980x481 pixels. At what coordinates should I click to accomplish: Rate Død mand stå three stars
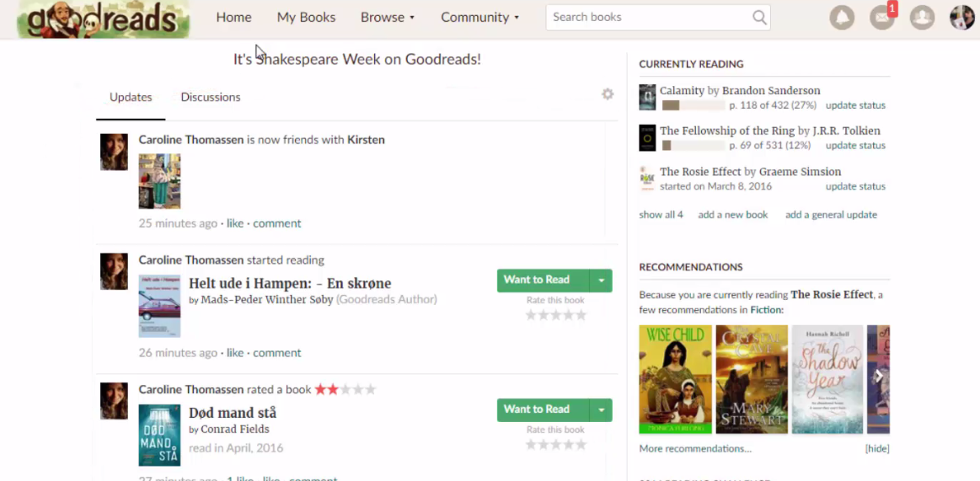(x=555, y=444)
